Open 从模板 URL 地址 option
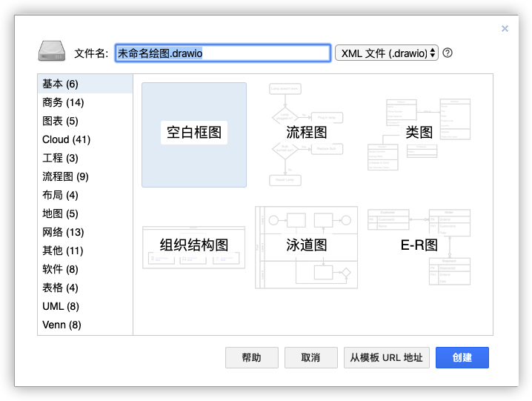The width and height of the screenshot is (532, 401). point(387,357)
